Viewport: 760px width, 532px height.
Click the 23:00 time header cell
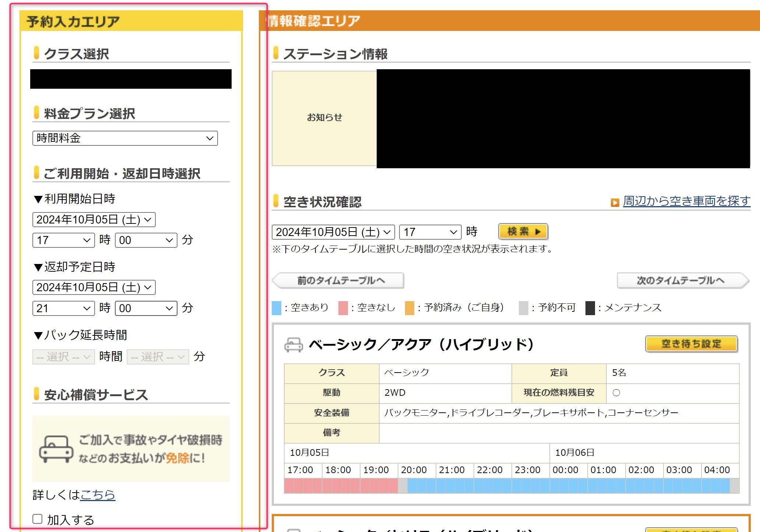click(x=530, y=470)
